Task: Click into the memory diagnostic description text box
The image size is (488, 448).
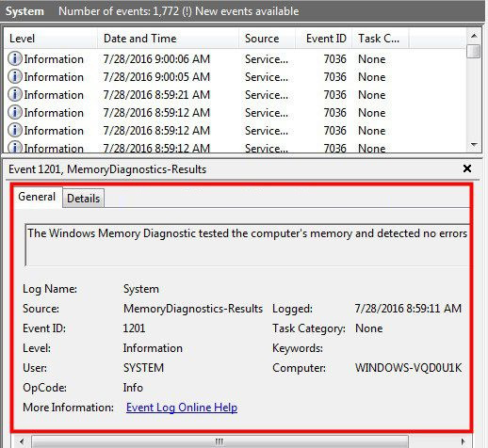Action: 248,245
